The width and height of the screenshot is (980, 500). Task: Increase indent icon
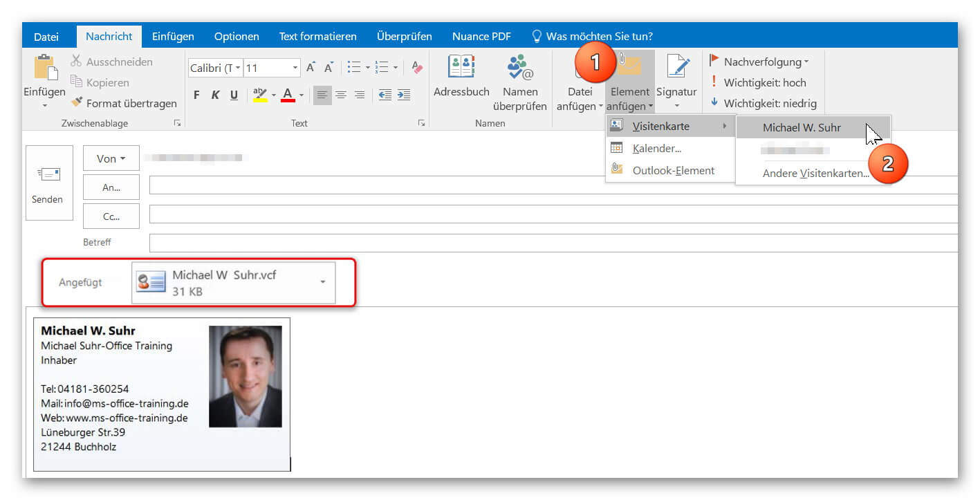pos(404,95)
